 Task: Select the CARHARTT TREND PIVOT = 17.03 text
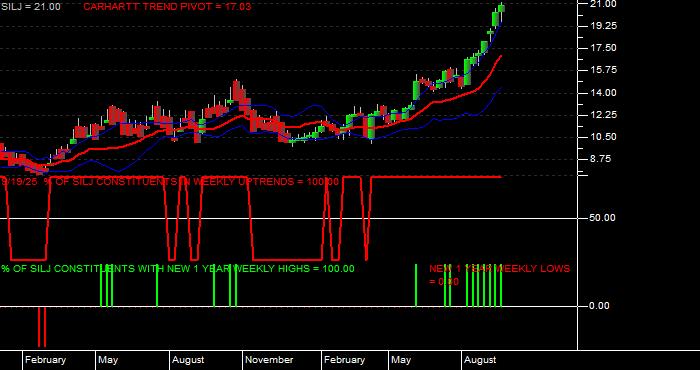pyautogui.click(x=167, y=7)
